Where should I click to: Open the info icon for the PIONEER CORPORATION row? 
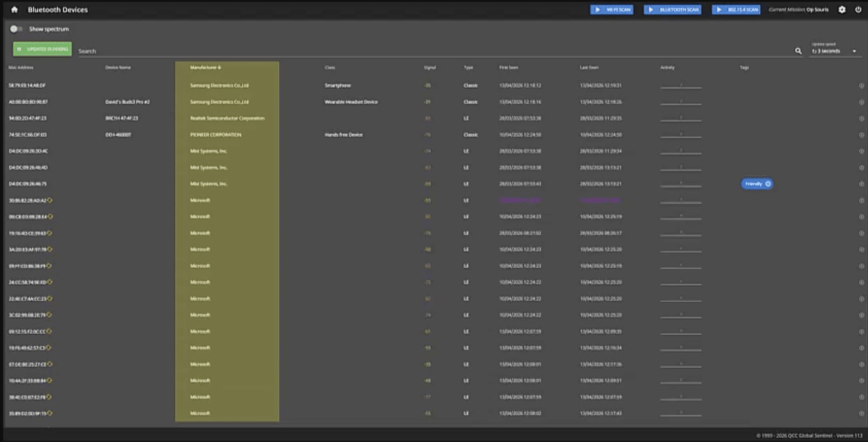(x=861, y=135)
